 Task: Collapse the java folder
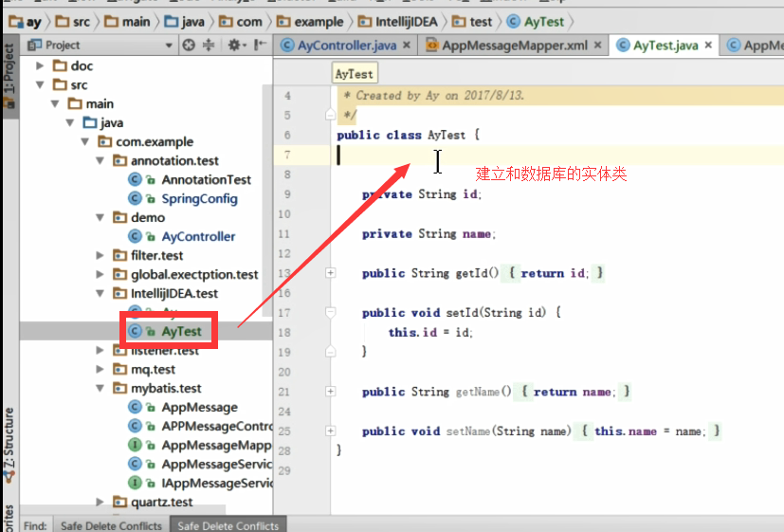[70, 122]
